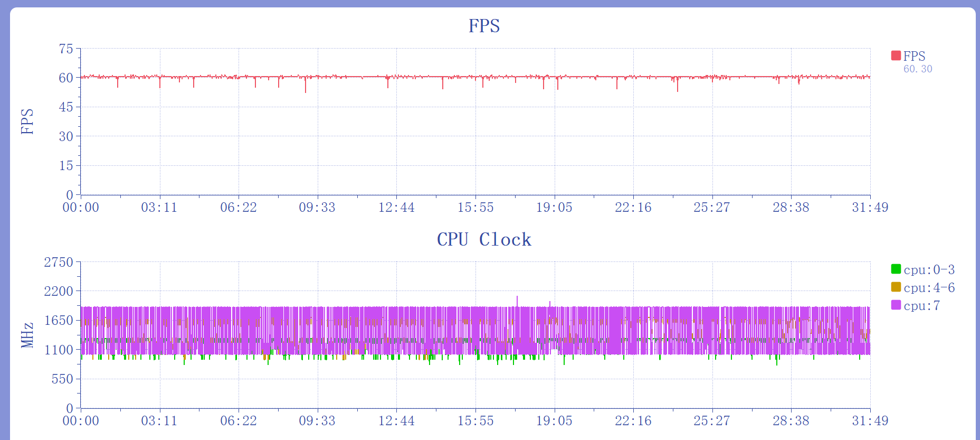Click the vertical FPS axis title

[27, 121]
